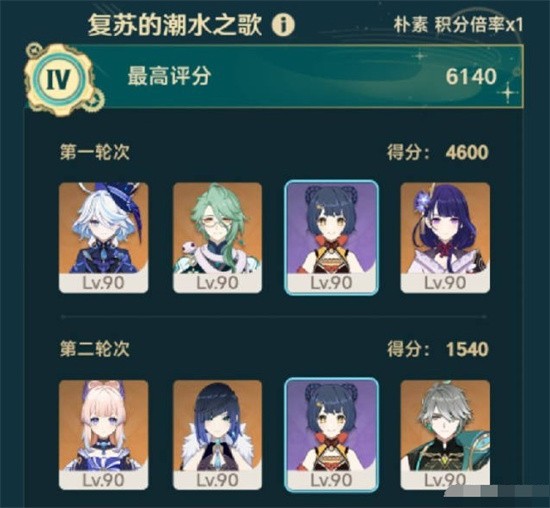Tap the first round score 4600
550x508 pixels.
[467, 153]
